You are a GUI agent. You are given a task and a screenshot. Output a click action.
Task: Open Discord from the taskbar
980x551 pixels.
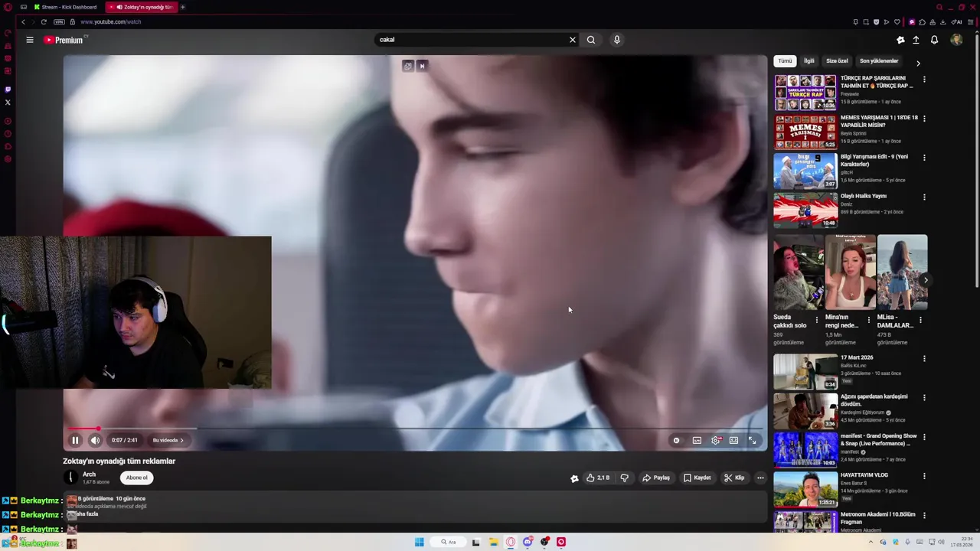528,542
